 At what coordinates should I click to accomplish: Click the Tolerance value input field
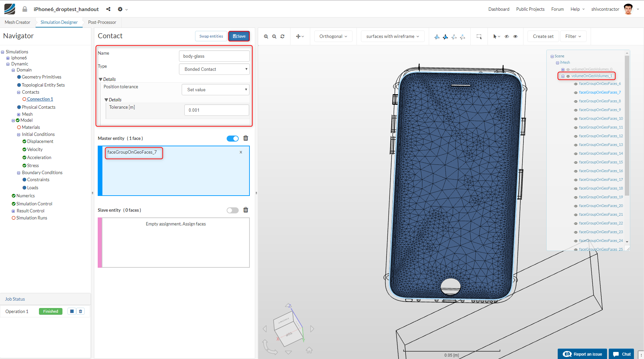point(217,110)
